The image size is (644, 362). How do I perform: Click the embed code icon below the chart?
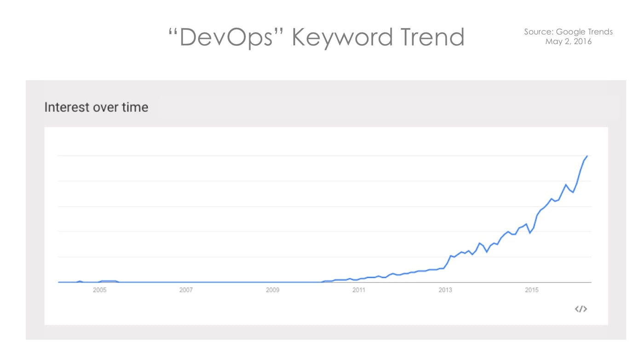pos(581,309)
